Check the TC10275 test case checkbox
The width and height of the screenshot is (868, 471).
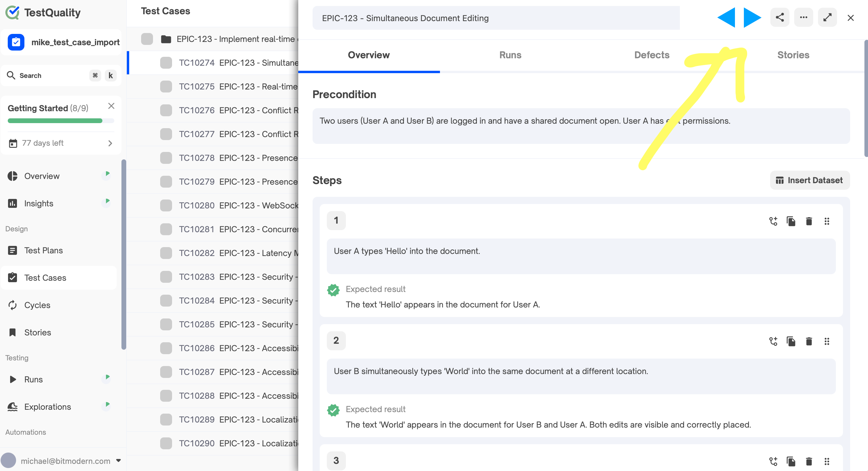166,87
